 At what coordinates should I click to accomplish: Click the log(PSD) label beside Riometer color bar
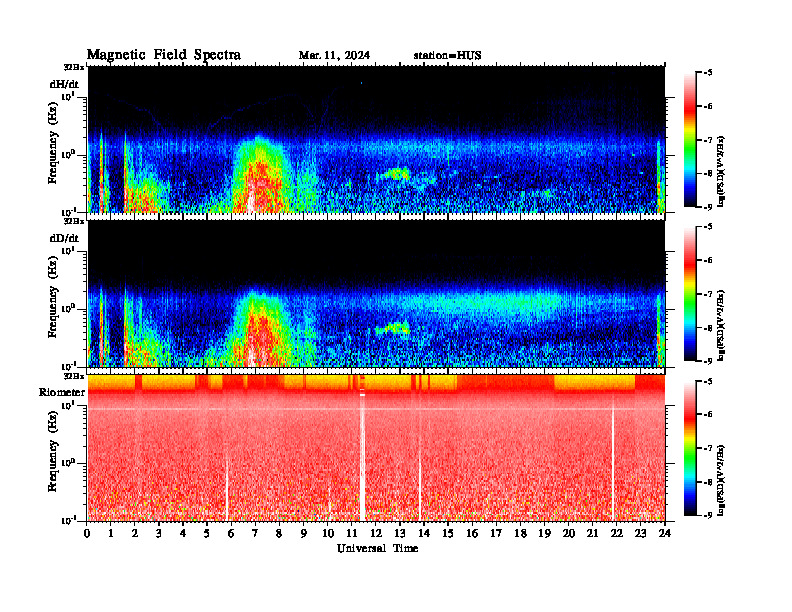pos(721,479)
